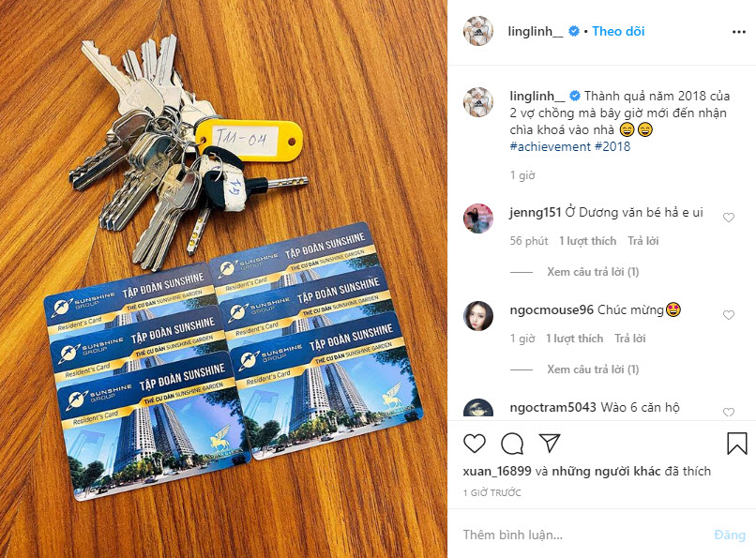This screenshot has width=756, height=558.
Task: Open the #2018 hashtag
Action: (x=612, y=146)
